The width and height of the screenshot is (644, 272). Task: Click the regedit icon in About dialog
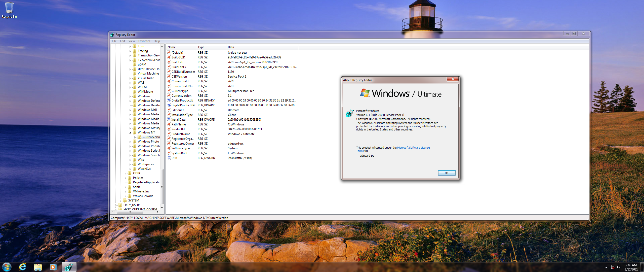click(x=350, y=113)
